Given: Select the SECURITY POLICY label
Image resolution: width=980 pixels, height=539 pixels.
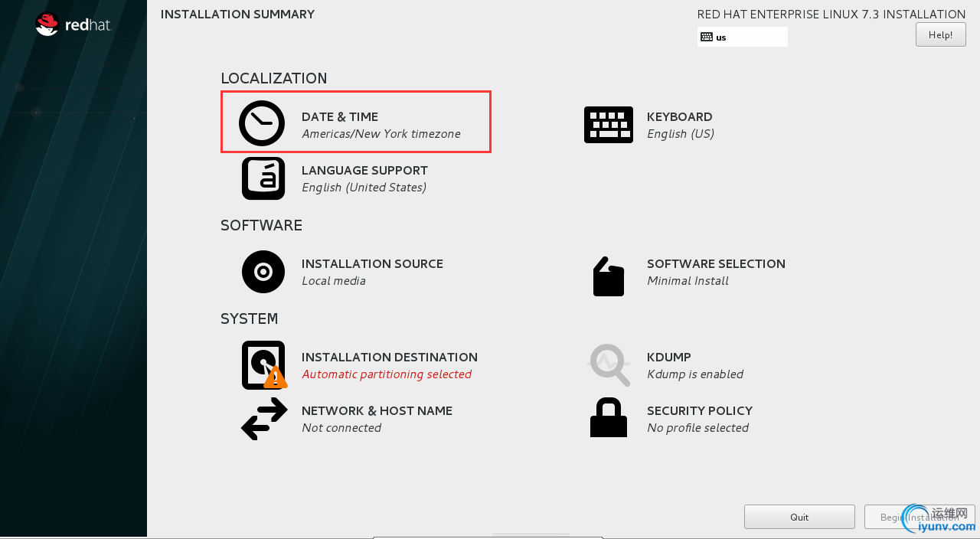Looking at the screenshot, I should pos(700,410).
